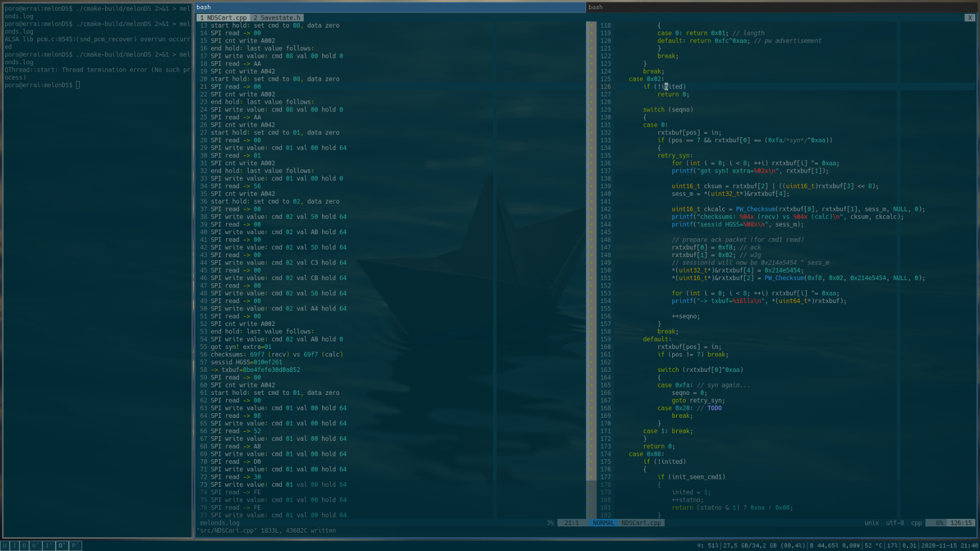Click the terminal prompt cursor in melonDS shell
Screen dimensions: 980x551
click(x=78, y=85)
